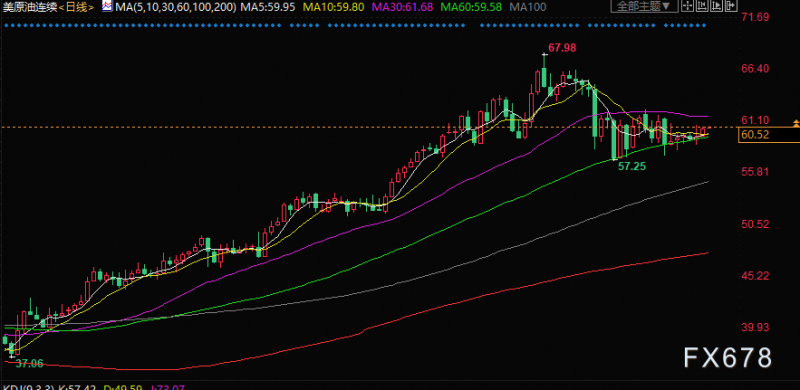The width and height of the screenshot is (800, 390).
Task: Shift chart right with the arrow icon
Action: (731, 6)
